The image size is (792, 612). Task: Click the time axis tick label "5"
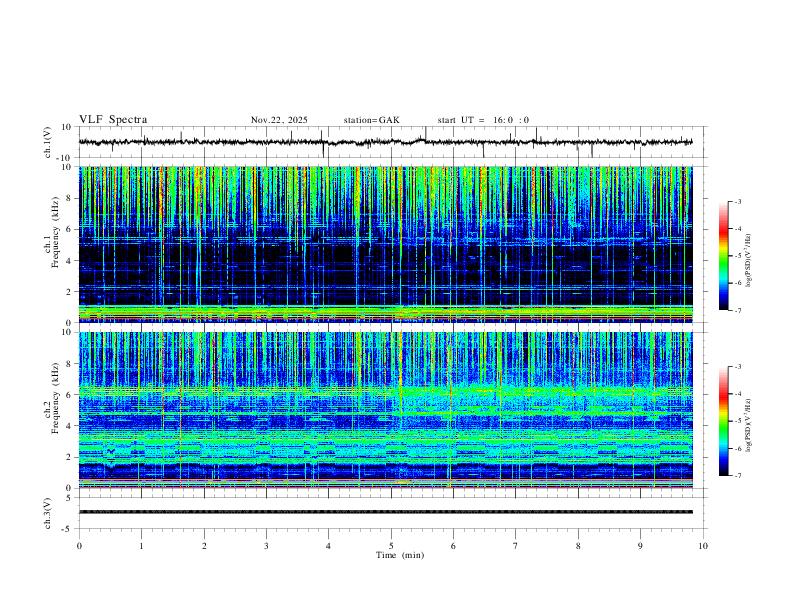tap(391, 546)
